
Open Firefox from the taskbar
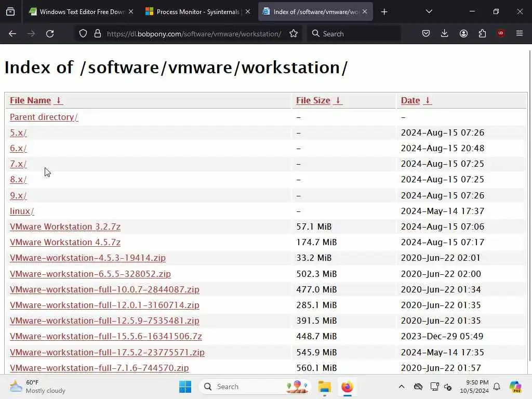(347, 387)
